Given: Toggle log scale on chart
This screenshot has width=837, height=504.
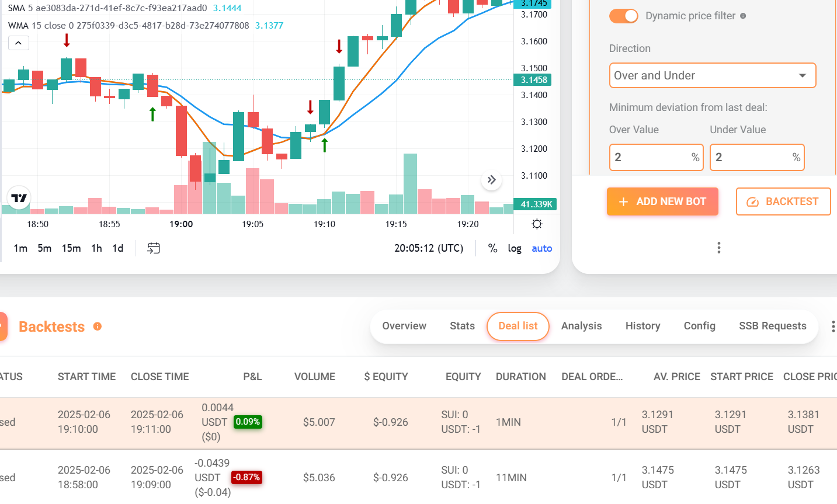Looking at the screenshot, I should (x=515, y=248).
